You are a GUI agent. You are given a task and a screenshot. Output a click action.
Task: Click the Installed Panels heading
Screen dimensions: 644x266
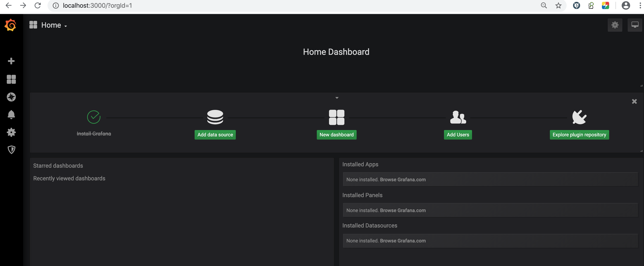point(362,195)
